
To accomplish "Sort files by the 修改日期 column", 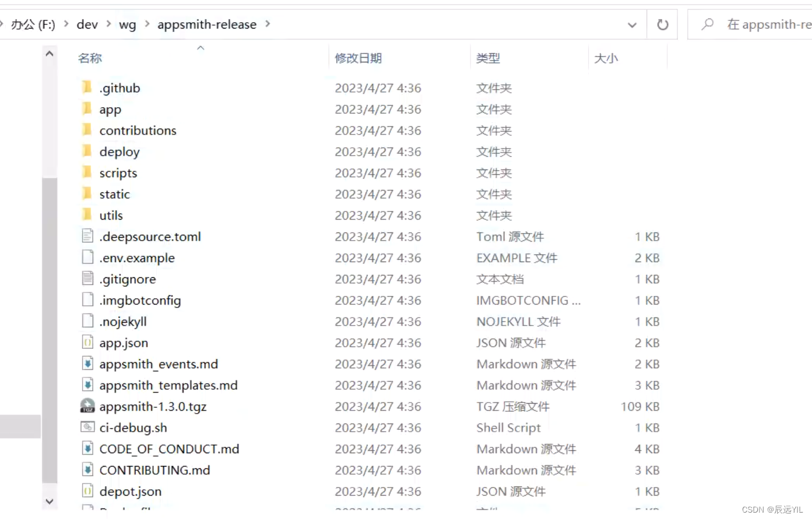I will coord(358,58).
